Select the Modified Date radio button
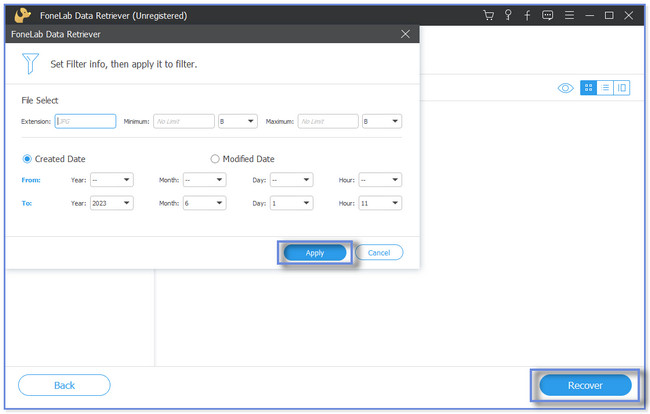Viewport: 650px width, 414px height. click(x=215, y=159)
